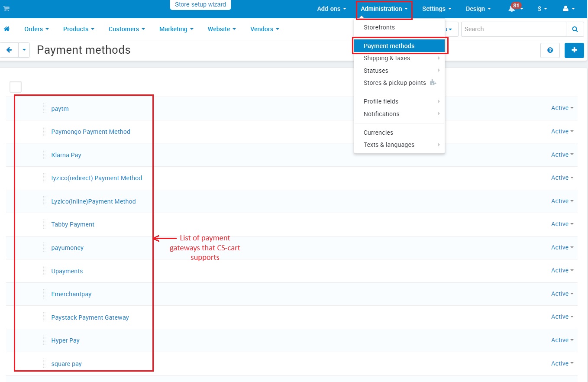Screen dimensions: 588x382
Task: Open Active status dropdown for Emerchantpay
Action: (562, 294)
